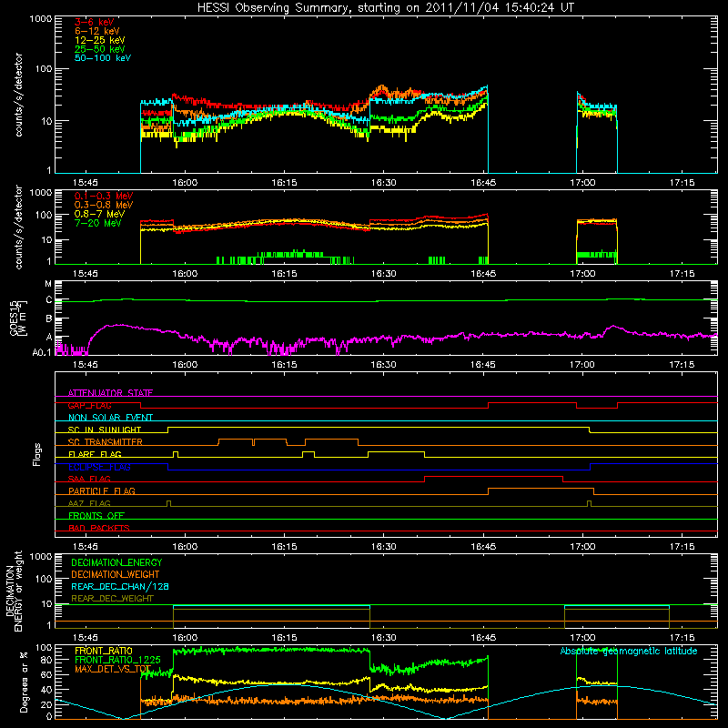
Task: Click the A0.1 tick label on the GOES panel
Action: coord(42,352)
